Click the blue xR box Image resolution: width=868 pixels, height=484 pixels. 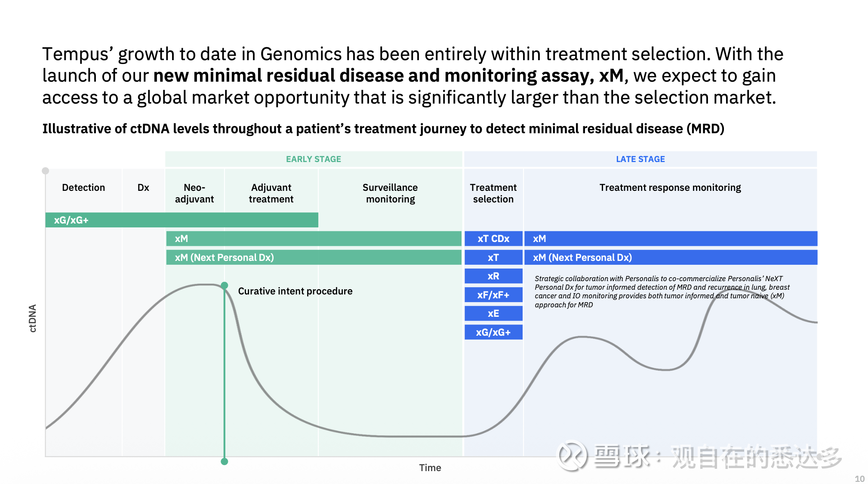coord(493,276)
